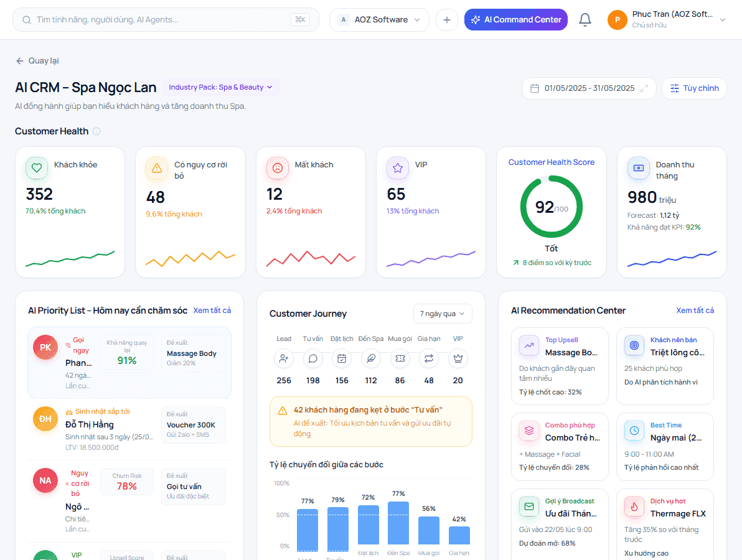Click the NA avatar in priority list
The image size is (742, 560).
(x=45, y=480)
